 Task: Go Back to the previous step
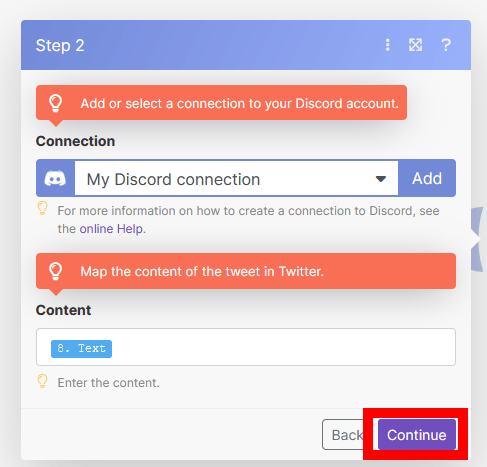pyautogui.click(x=343, y=435)
